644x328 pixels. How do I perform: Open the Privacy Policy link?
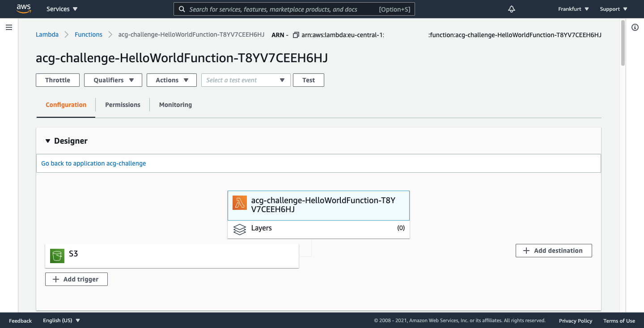coord(576,321)
